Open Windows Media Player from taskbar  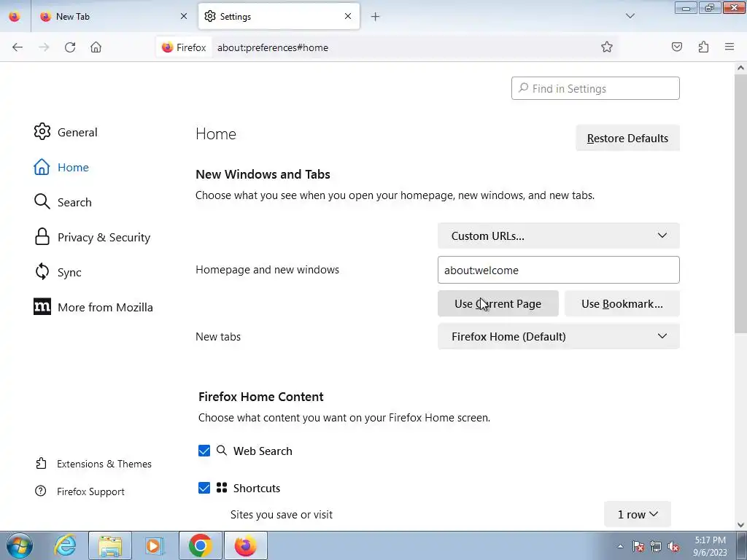point(154,545)
